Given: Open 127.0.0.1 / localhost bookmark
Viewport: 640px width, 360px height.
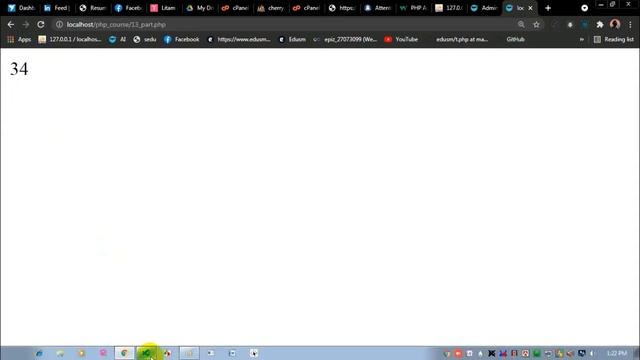Looking at the screenshot, I should click(x=70, y=40).
